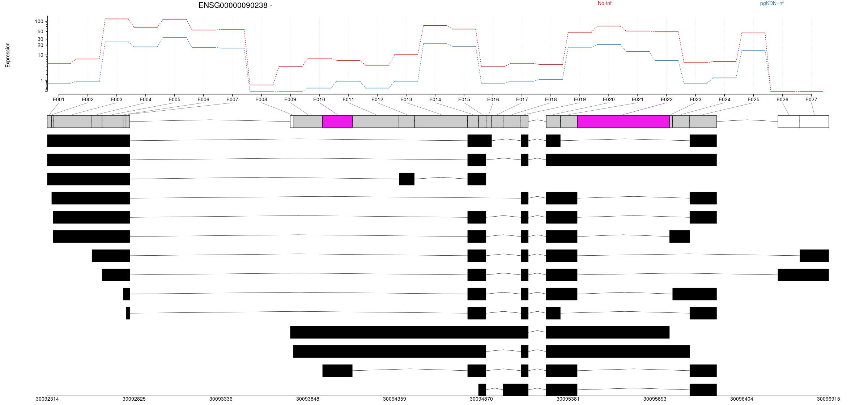This screenshot has width=868, height=405.
Task: Click exon label E022
Action: click(x=667, y=99)
